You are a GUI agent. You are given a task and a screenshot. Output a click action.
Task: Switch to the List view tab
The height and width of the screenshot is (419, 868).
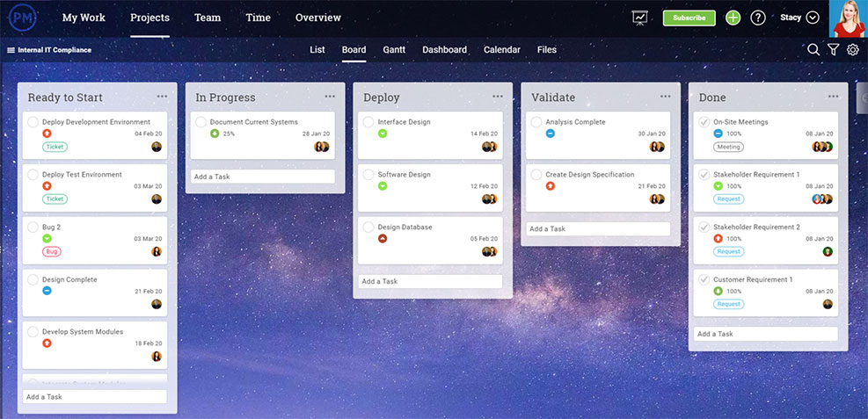[x=317, y=50]
